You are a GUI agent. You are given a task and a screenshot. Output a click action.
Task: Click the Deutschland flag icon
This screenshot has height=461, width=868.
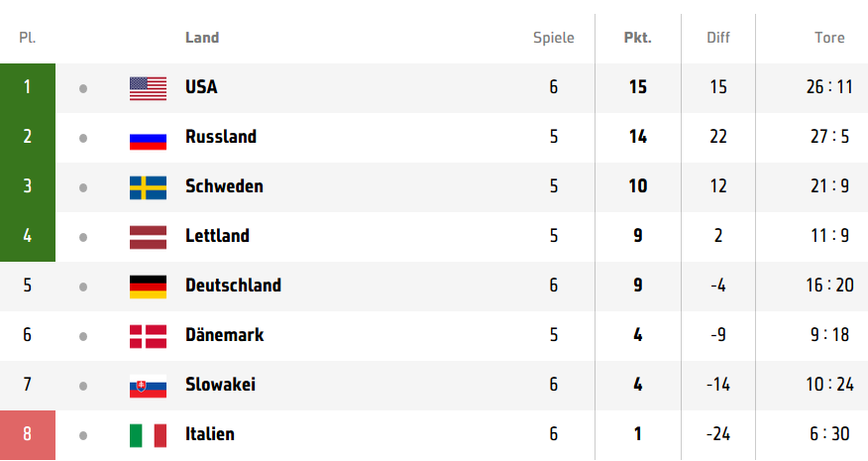148,288
